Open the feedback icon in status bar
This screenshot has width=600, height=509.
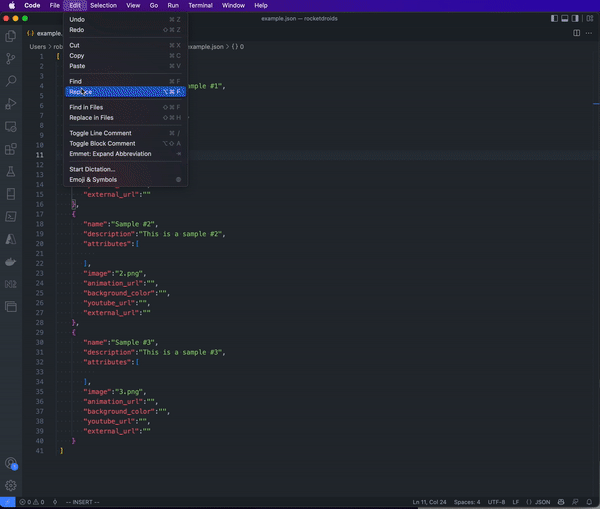(x=575, y=502)
